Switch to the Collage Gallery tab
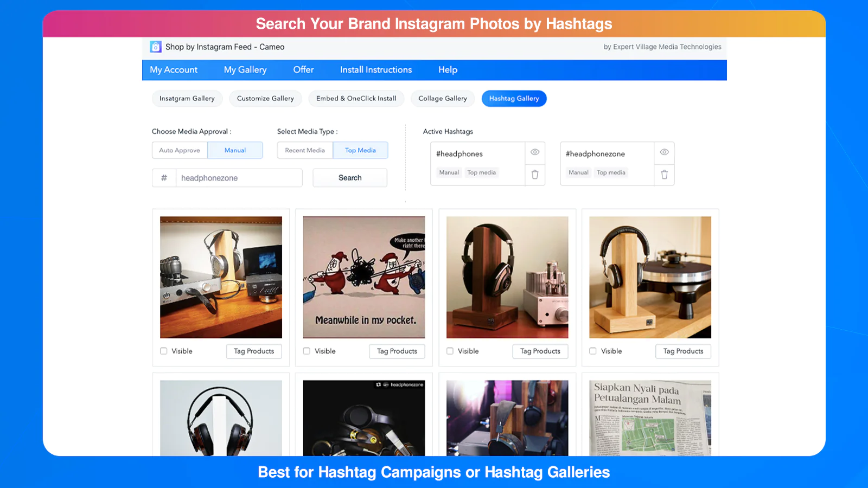Viewport: 868px width, 488px height. [x=443, y=99]
